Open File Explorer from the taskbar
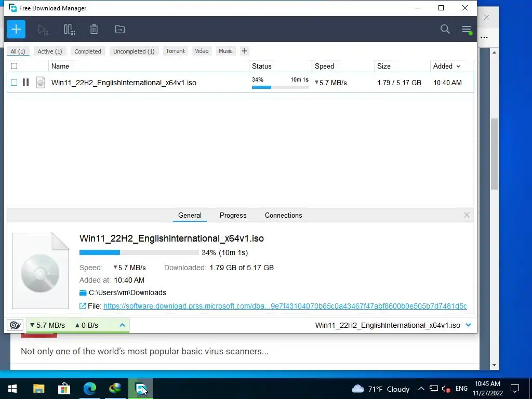This screenshot has height=399, width=532. [x=38, y=389]
